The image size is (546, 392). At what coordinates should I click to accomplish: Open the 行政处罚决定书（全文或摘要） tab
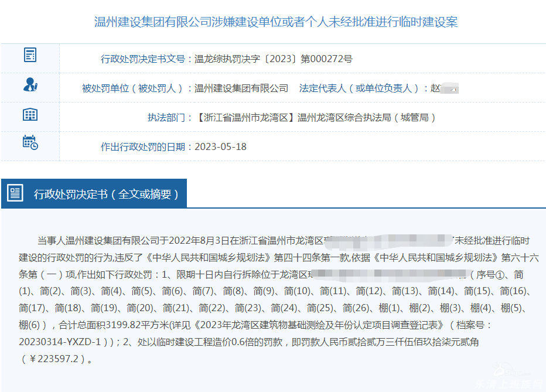point(94,193)
